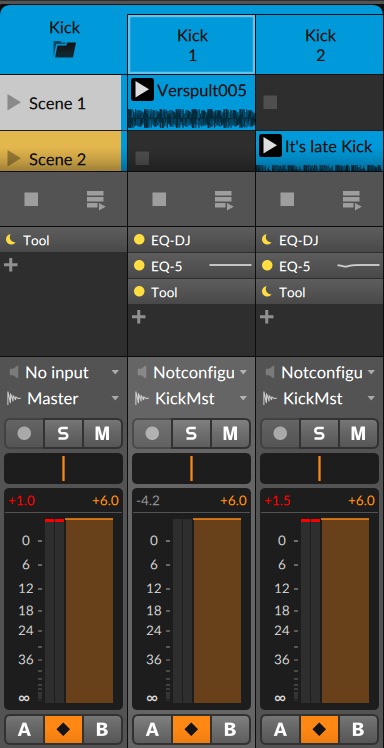Launch Scene 2 with its play triangle
The image size is (384, 748).
pos(14,159)
